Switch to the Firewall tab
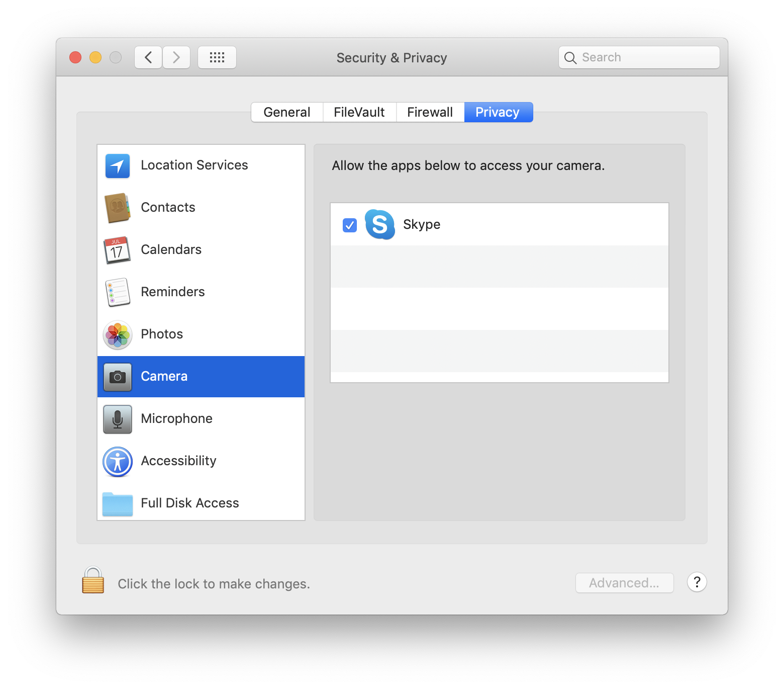The width and height of the screenshot is (784, 689). [430, 112]
